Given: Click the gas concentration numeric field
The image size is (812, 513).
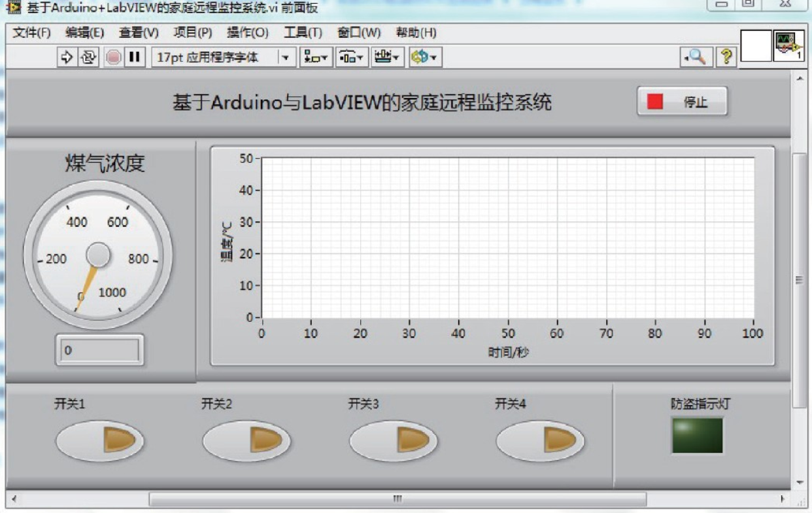Looking at the screenshot, I should pyautogui.click(x=100, y=350).
